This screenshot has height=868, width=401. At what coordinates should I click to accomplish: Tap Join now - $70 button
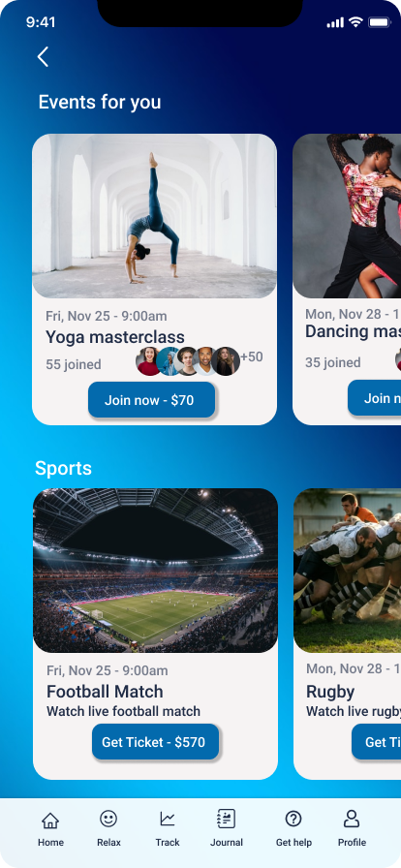[151, 400]
